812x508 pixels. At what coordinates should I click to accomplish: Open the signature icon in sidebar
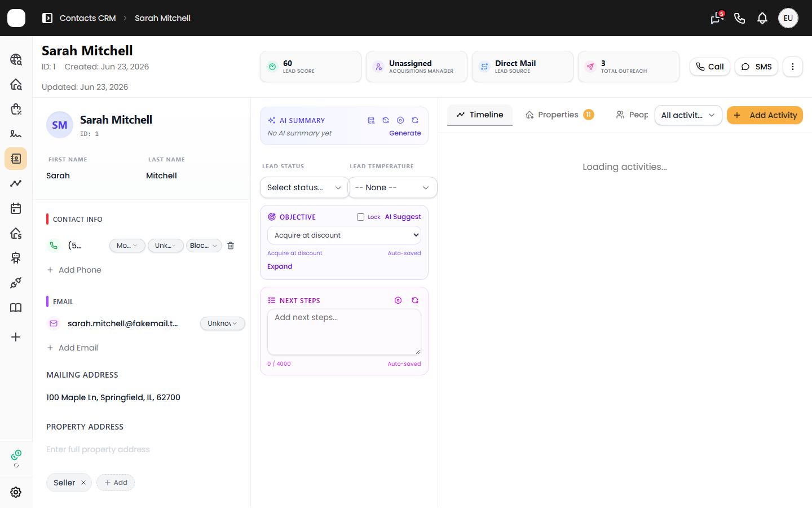coord(16,134)
